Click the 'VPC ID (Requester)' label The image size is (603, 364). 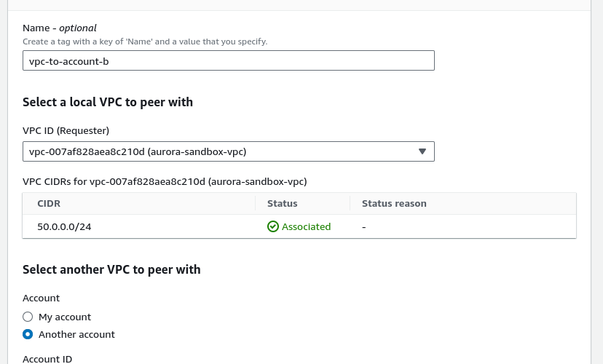click(x=66, y=130)
